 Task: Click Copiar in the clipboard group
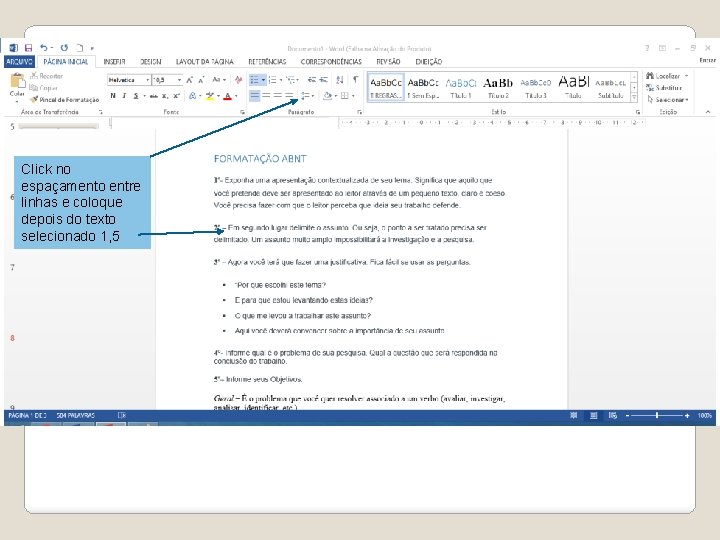pyautogui.click(x=44, y=88)
